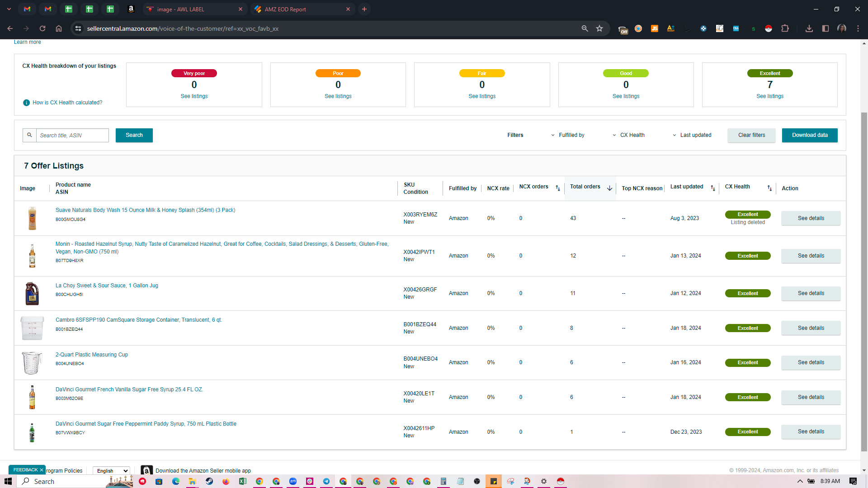Expand the CX Health filter dropdown
Viewport: 868px width, 488px height.
(628, 135)
